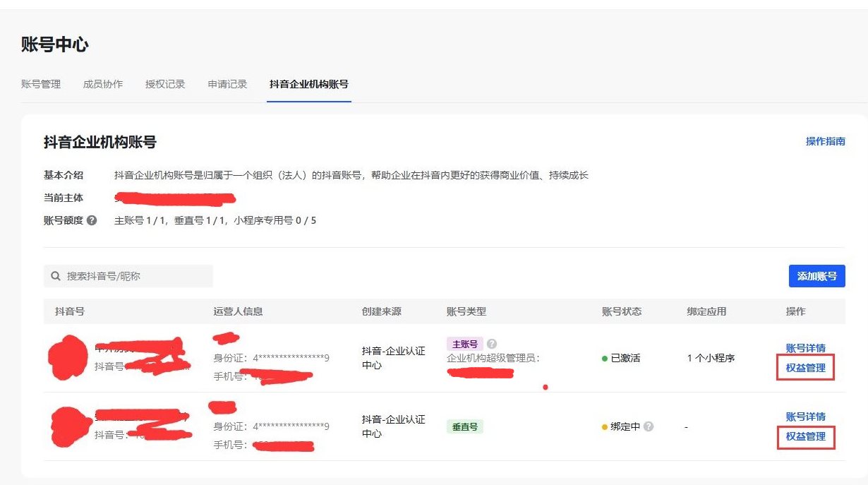The width and height of the screenshot is (868, 485).
Task: Click the question mark beside 主账号 tag
Action: 492,344
